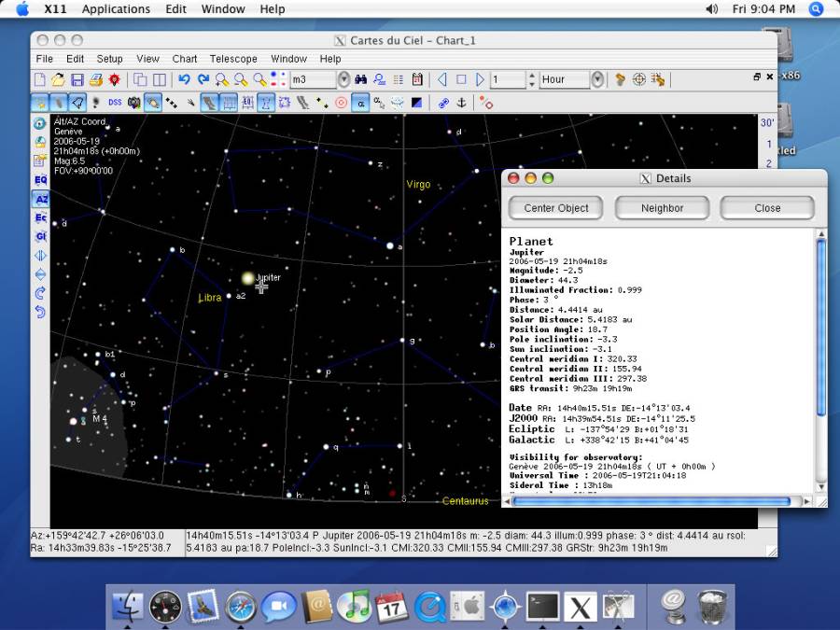Click the DSS image download icon
Viewport: 840px width, 630px height.
(x=115, y=103)
